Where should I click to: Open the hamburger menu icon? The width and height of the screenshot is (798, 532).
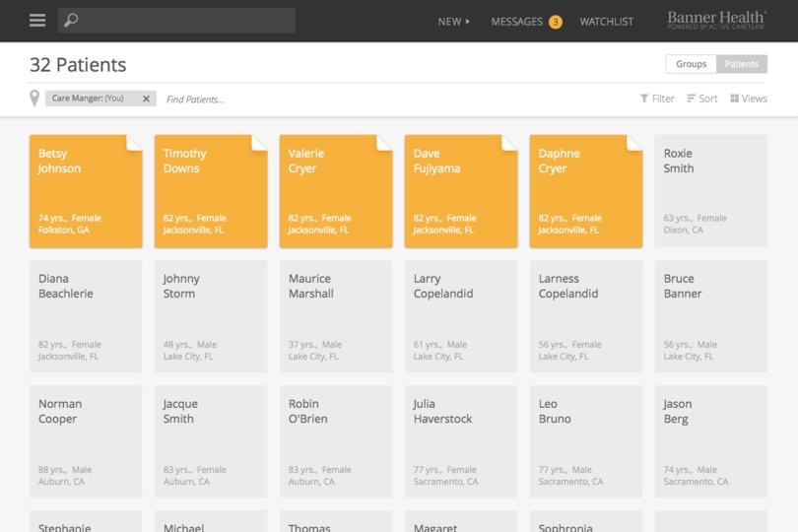point(37,21)
